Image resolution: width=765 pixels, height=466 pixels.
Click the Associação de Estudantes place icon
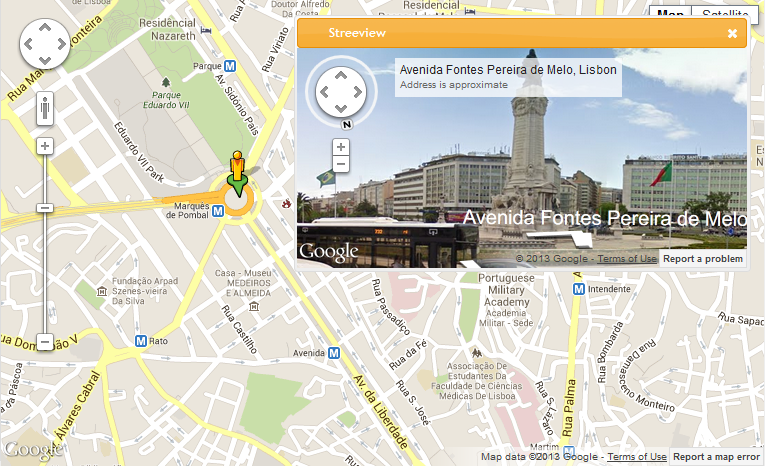click(x=477, y=352)
